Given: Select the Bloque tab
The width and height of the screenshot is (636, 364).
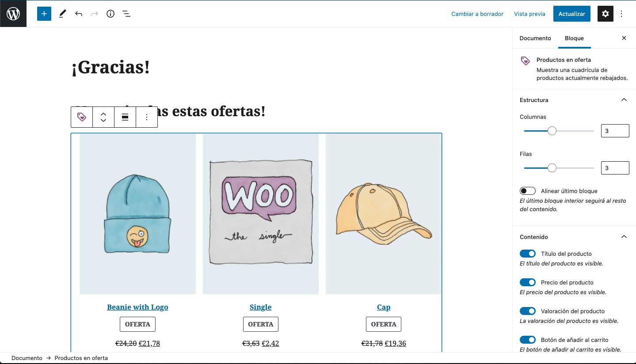Looking at the screenshot, I should (x=574, y=38).
